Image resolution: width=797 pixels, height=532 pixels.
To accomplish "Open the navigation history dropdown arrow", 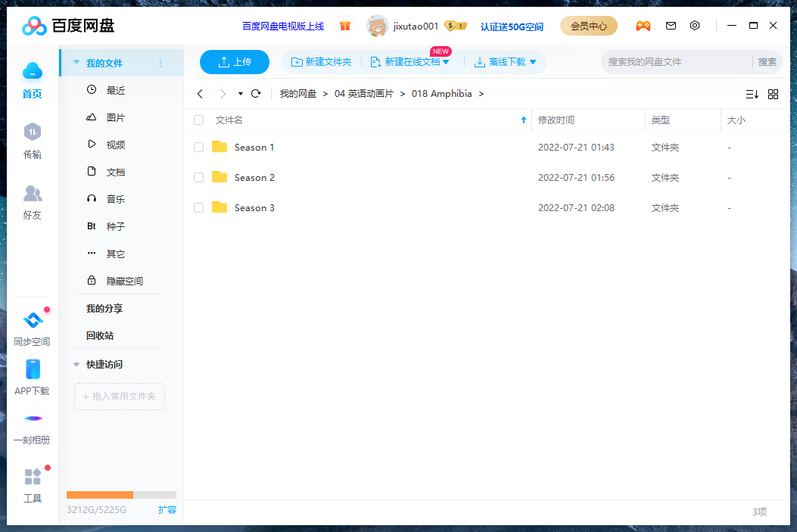I will (241, 94).
